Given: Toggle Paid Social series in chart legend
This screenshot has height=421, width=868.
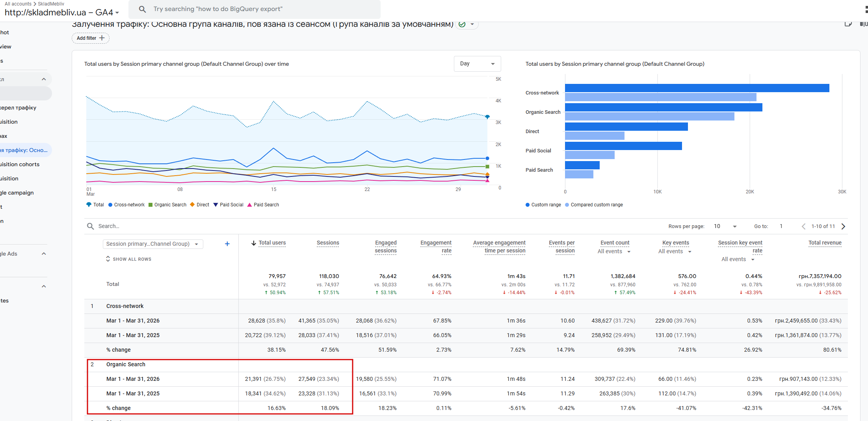Looking at the screenshot, I should click(229, 205).
